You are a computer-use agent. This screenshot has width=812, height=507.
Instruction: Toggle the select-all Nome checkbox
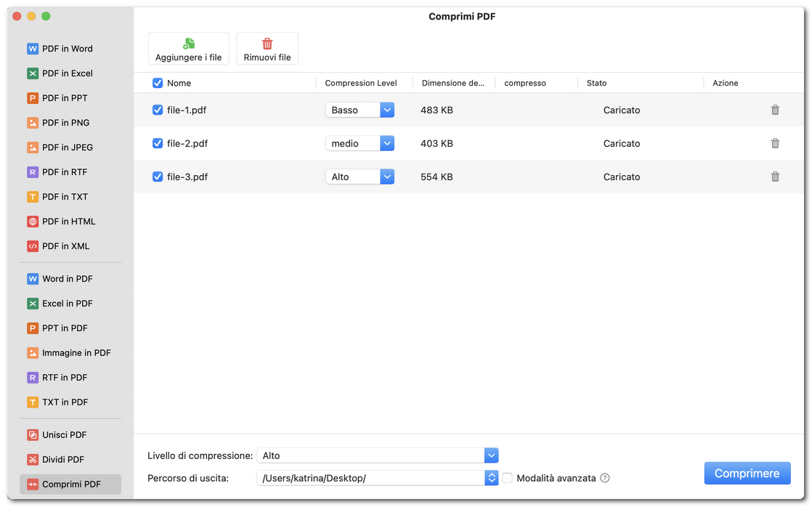pyautogui.click(x=158, y=83)
